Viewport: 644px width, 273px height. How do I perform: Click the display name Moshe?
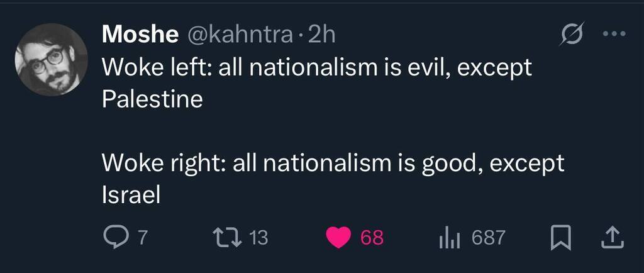click(140, 35)
